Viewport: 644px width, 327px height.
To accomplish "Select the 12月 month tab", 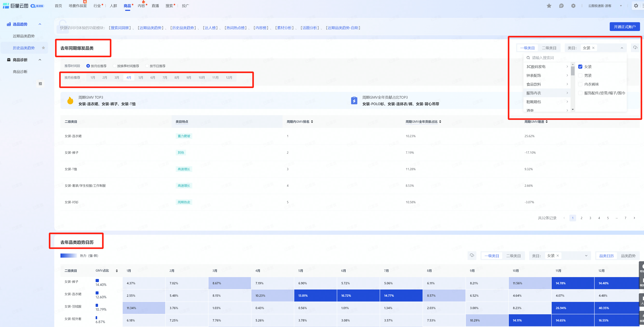I will (229, 78).
